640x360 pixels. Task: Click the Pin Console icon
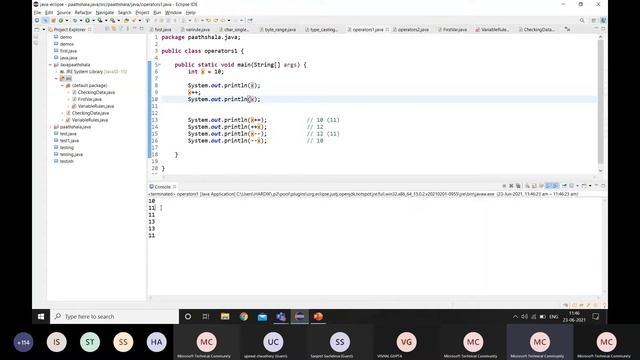coord(564,186)
